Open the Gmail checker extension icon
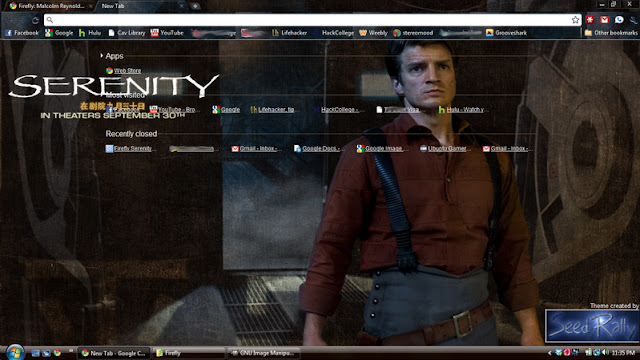 coord(604,20)
